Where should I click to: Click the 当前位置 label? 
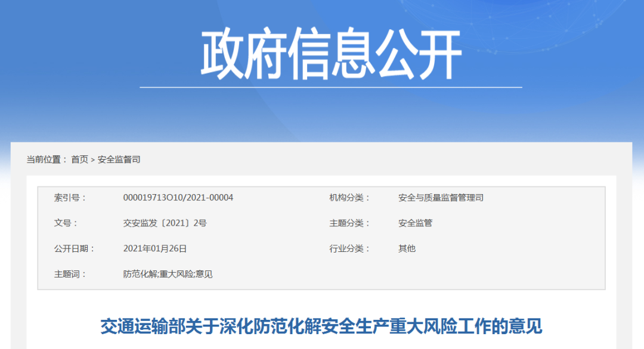[47, 160]
